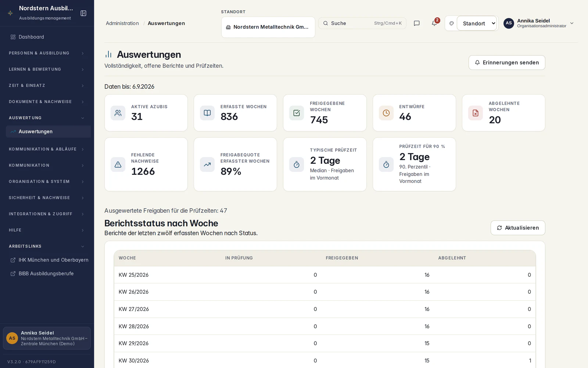Click the Typische Prüfzeit stopwatch icon

coord(297,164)
